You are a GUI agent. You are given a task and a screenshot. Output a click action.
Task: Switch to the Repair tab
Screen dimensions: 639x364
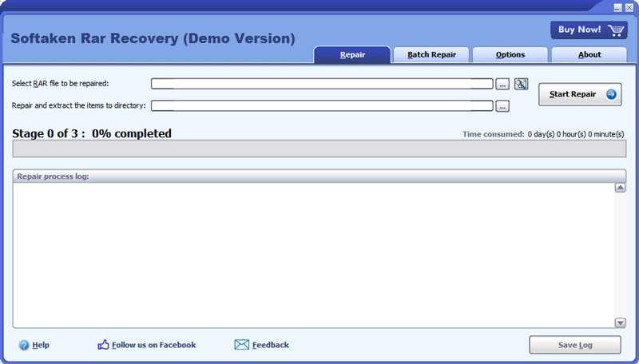tap(352, 55)
